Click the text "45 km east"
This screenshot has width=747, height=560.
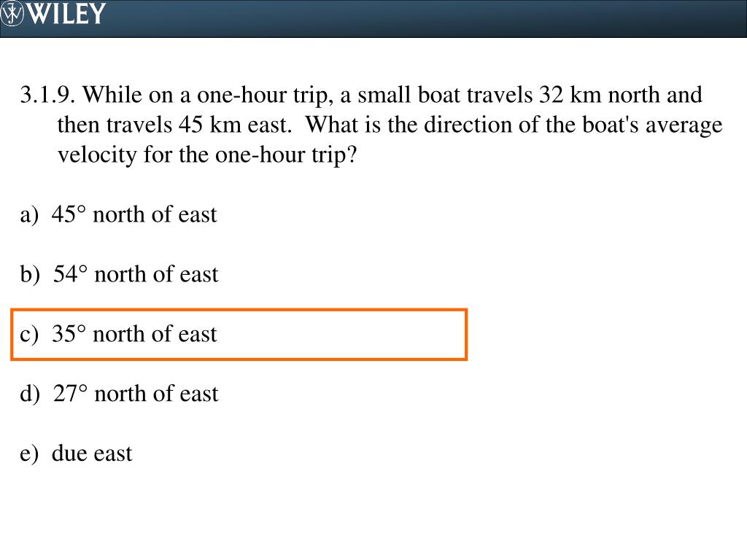tap(234, 125)
